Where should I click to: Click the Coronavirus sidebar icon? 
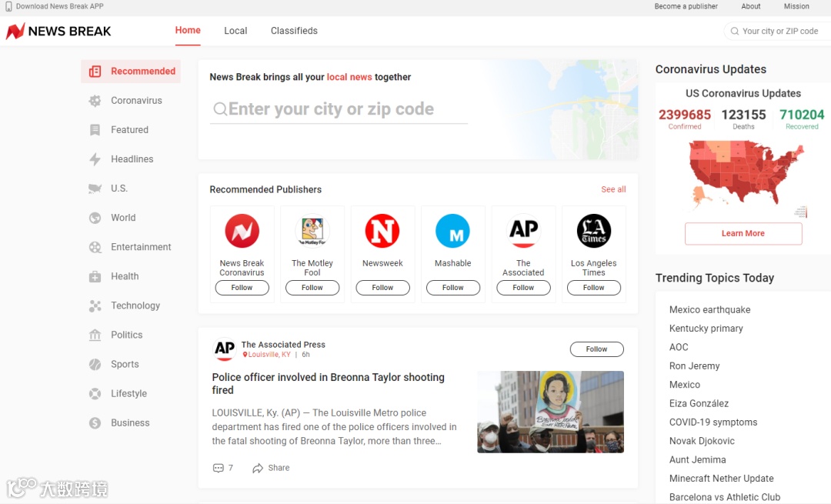click(x=95, y=101)
